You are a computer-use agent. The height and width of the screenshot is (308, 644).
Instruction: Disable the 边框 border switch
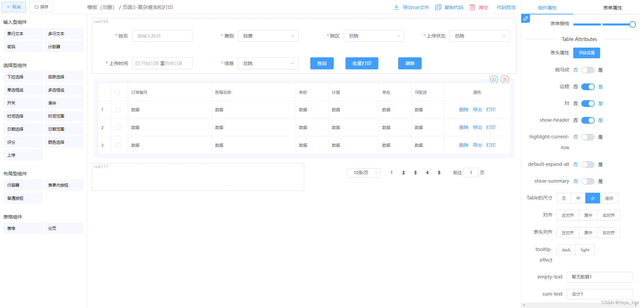click(x=588, y=87)
